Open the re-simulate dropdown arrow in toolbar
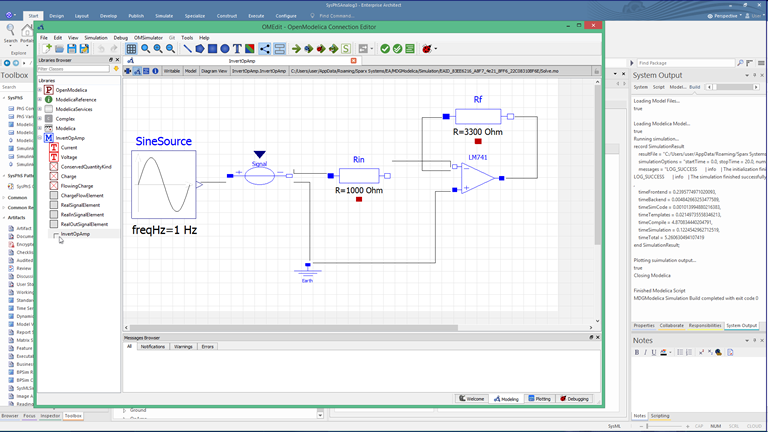The width and height of the screenshot is (768, 432). click(x=372, y=48)
